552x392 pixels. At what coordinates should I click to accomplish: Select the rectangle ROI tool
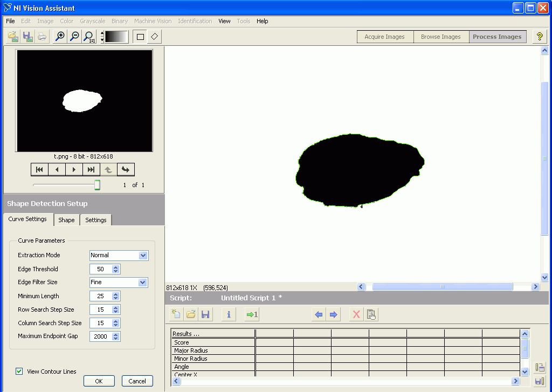(140, 37)
